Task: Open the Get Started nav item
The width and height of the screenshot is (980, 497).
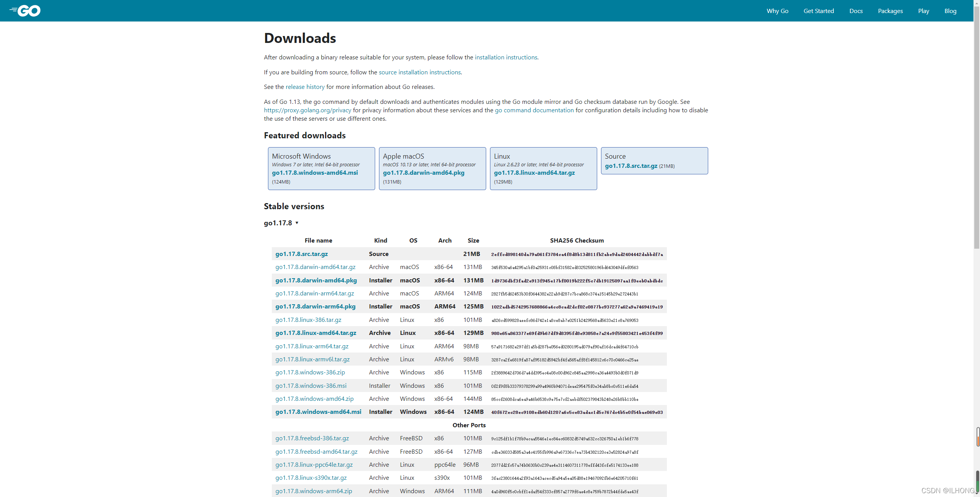Action: [818, 11]
